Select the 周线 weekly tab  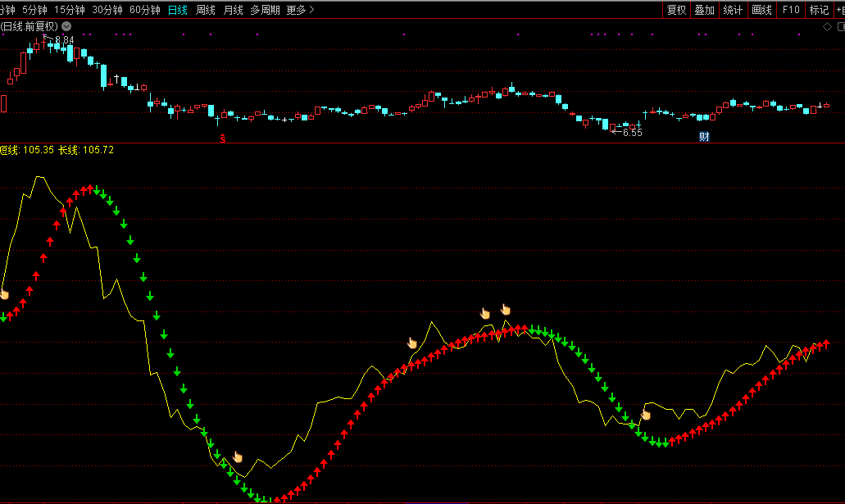coord(205,10)
